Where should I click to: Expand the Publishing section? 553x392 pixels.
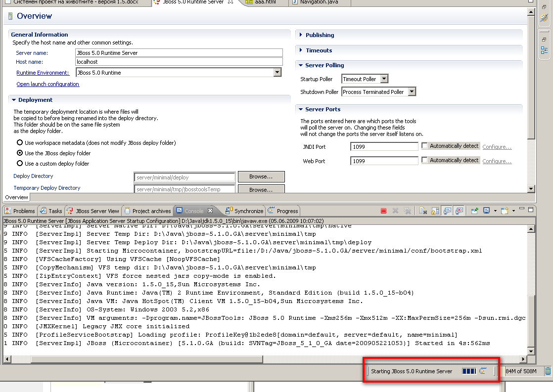(300, 35)
